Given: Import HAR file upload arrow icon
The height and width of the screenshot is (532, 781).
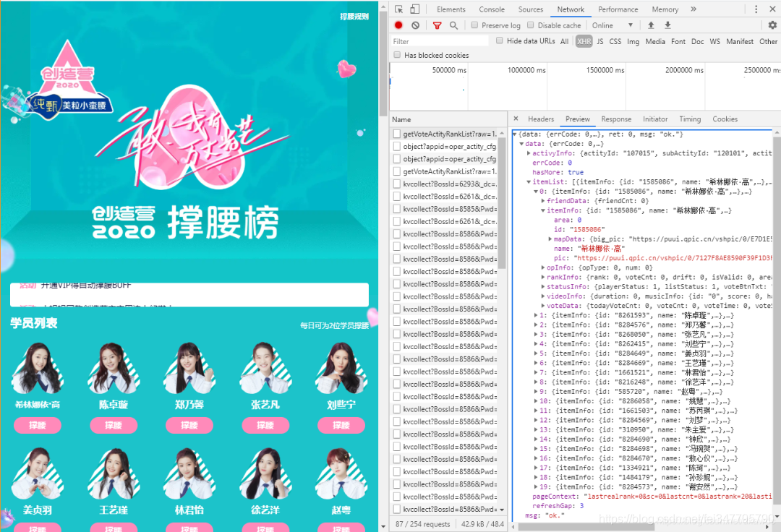Looking at the screenshot, I should coord(651,25).
